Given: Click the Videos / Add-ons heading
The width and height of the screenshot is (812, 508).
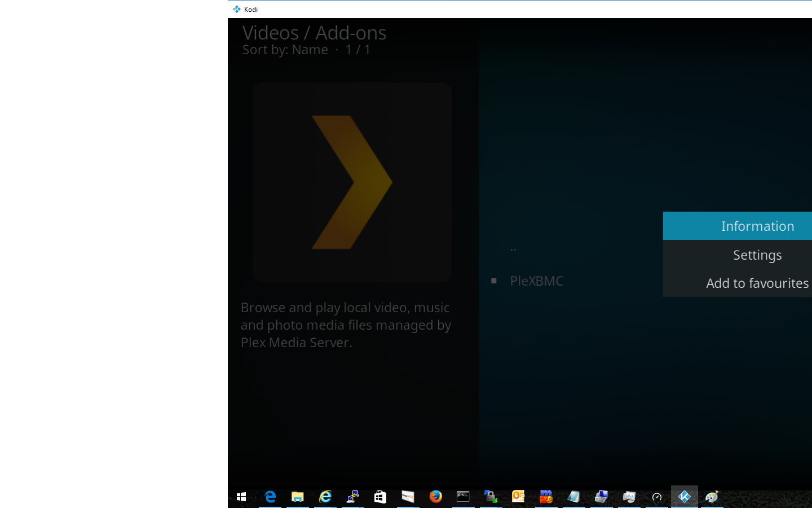Looking at the screenshot, I should click(314, 33).
